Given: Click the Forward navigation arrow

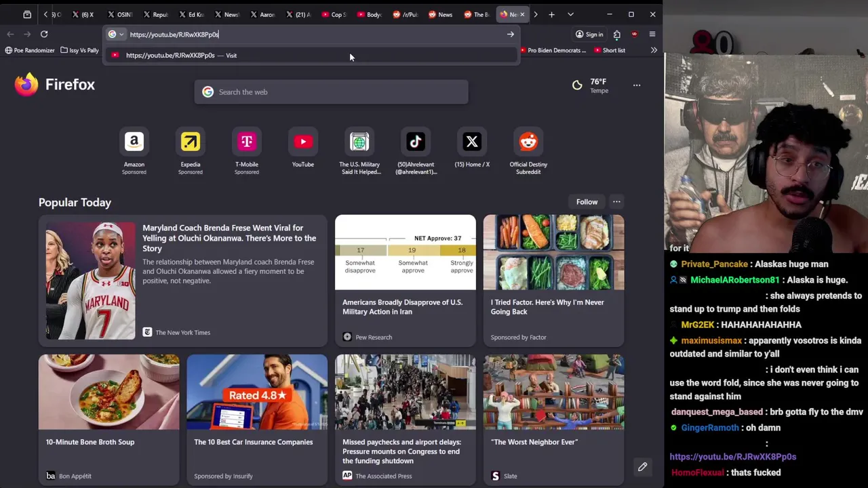Looking at the screenshot, I should click(27, 34).
